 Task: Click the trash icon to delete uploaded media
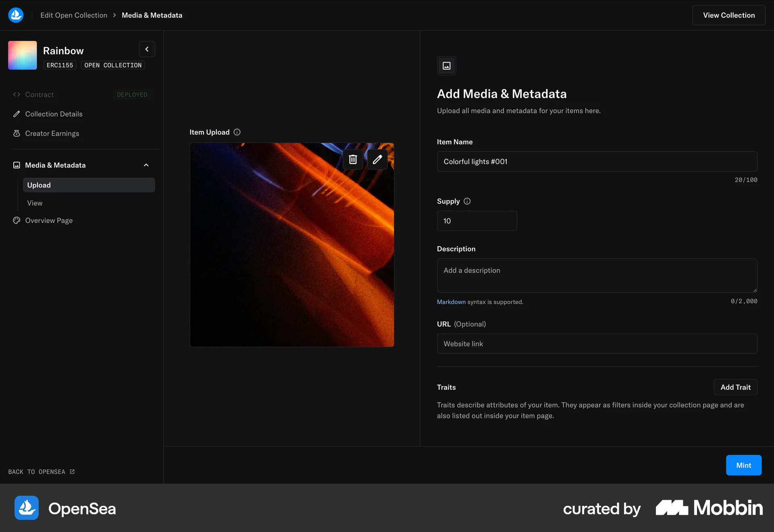click(x=353, y=159)
